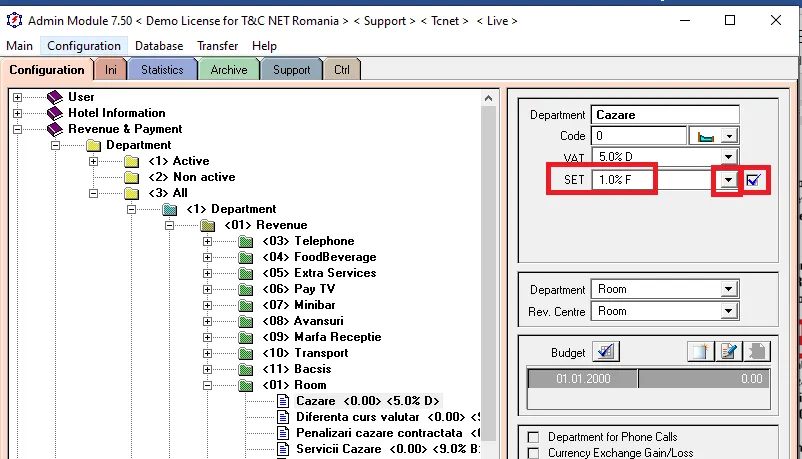Click the Penalizari cazare contractata document icon
Image resolution: width=802 pixels, height=459 pixels.
[283, 433]
